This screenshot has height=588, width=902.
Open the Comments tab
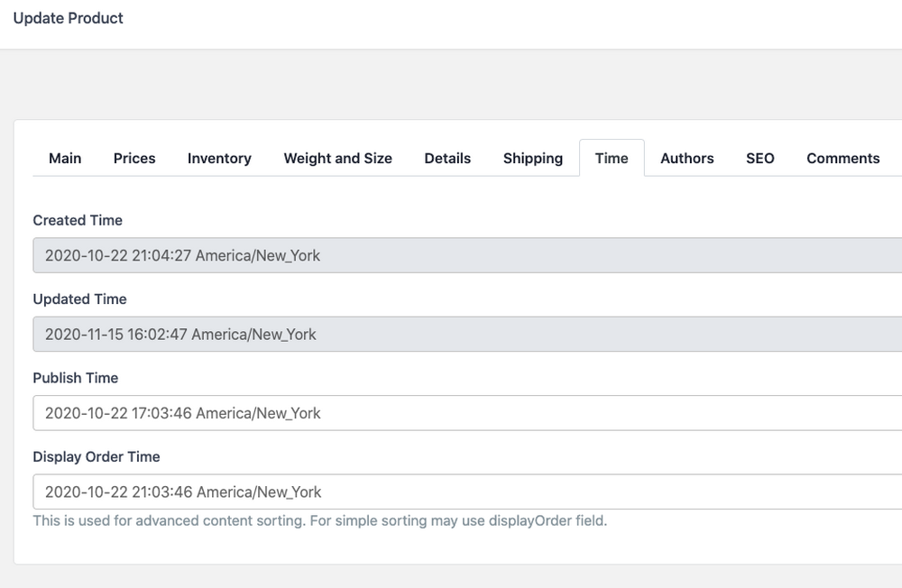pos(842,158)
